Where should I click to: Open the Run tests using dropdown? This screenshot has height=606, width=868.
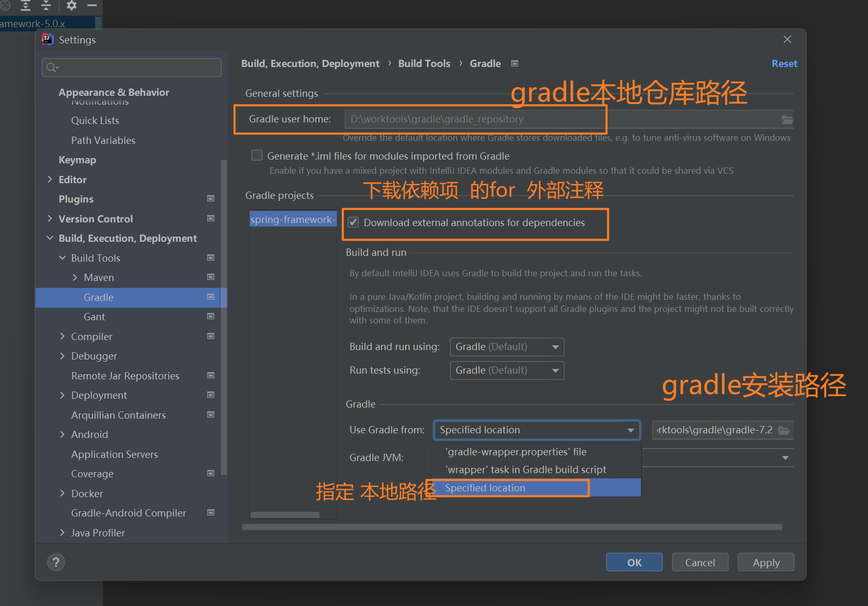506,371
